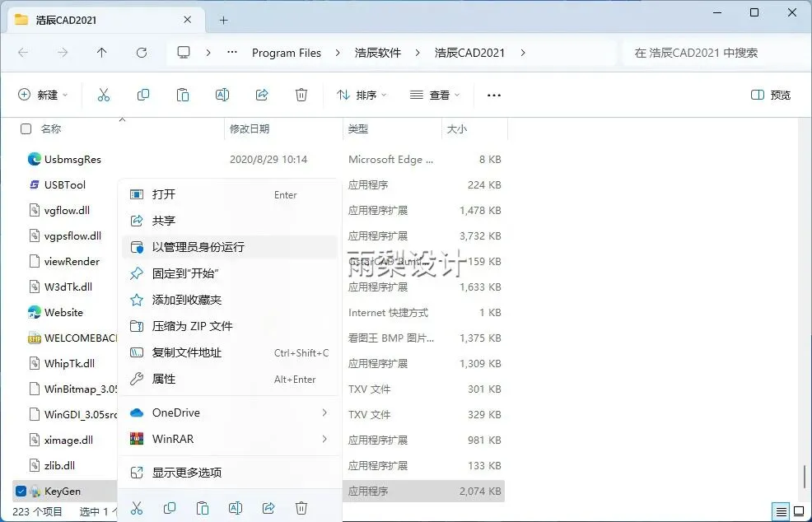The width and height of the screenshot is (812, 522).
Task: Expand the chevron after 浩辰CAD2021 in the address bar
Action: pyautogui.click(x=522, y=53)
